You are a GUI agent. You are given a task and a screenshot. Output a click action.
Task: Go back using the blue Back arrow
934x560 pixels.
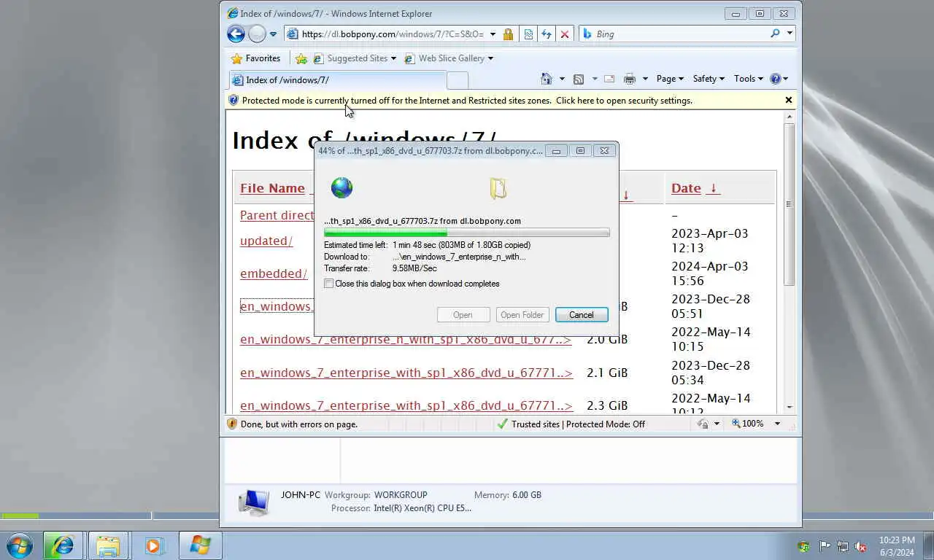click(x=236, y=34)
